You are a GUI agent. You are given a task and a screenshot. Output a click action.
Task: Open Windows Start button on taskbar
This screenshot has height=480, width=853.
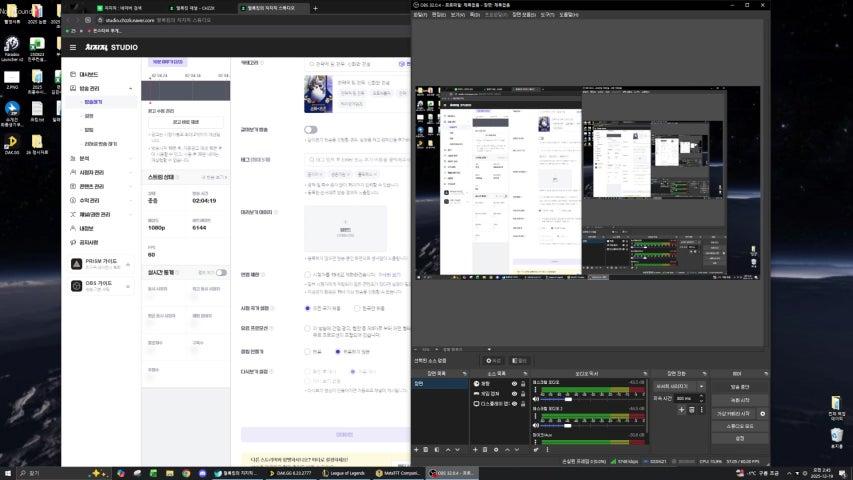coord(8,473)
